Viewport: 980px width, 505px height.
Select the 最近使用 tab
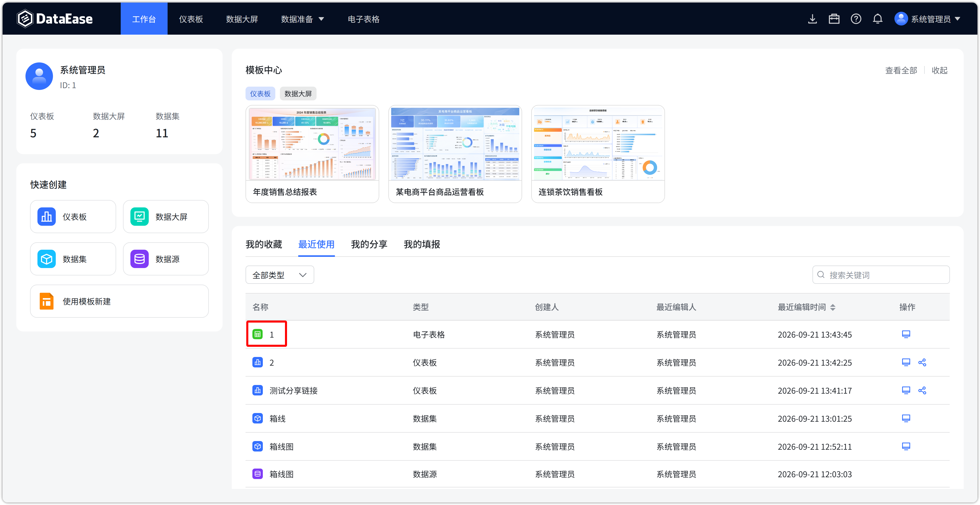(x=316, y=244)
